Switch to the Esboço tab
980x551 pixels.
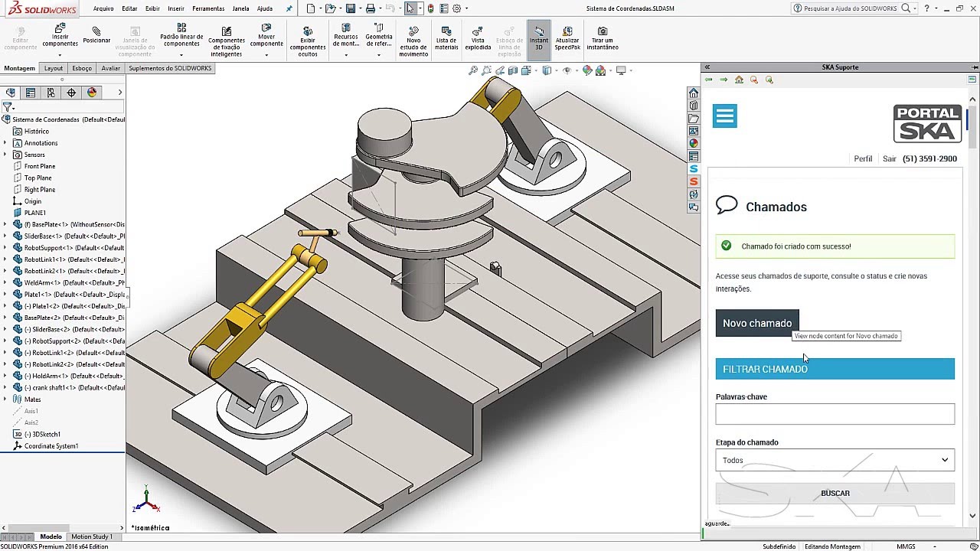[x=82, y=68]
